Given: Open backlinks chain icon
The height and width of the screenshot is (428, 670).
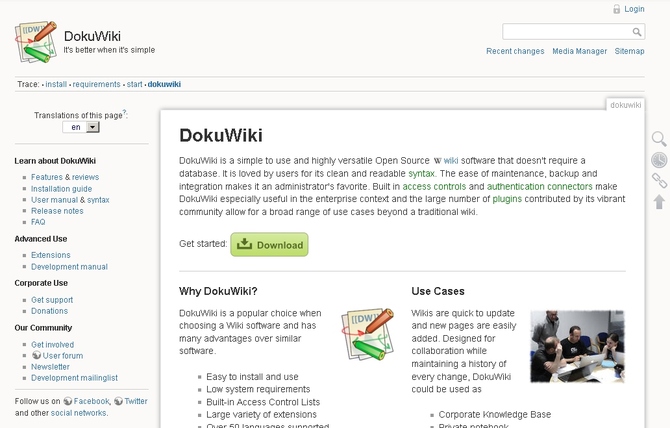Looking at the screenshot, I should click(x=659, y=180).
